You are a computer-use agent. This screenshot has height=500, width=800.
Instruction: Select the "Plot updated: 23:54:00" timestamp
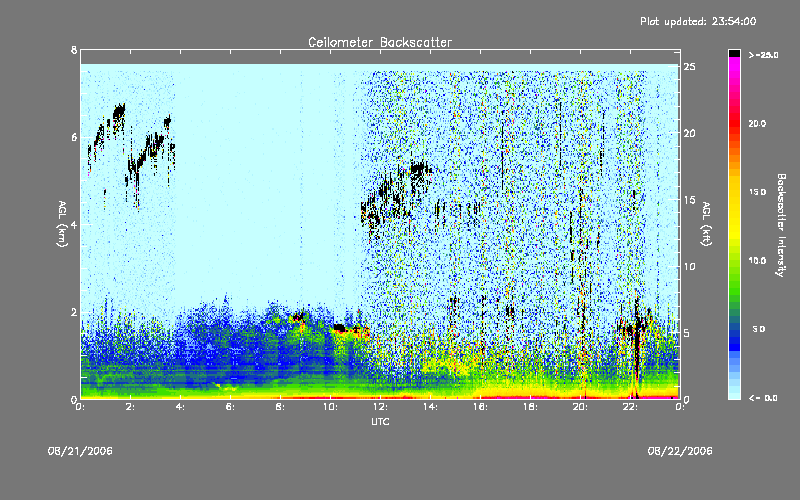[x=698, y=21]
